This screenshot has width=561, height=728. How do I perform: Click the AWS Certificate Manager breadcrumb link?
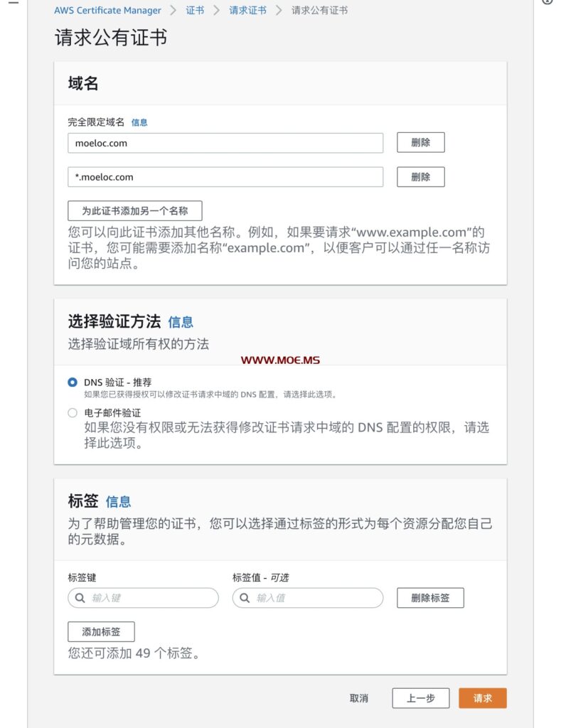[x=107, y=11]
